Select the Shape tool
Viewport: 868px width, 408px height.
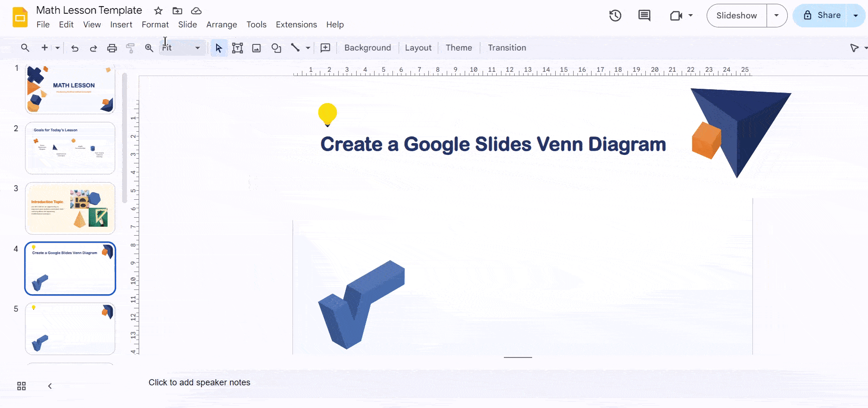276,48
